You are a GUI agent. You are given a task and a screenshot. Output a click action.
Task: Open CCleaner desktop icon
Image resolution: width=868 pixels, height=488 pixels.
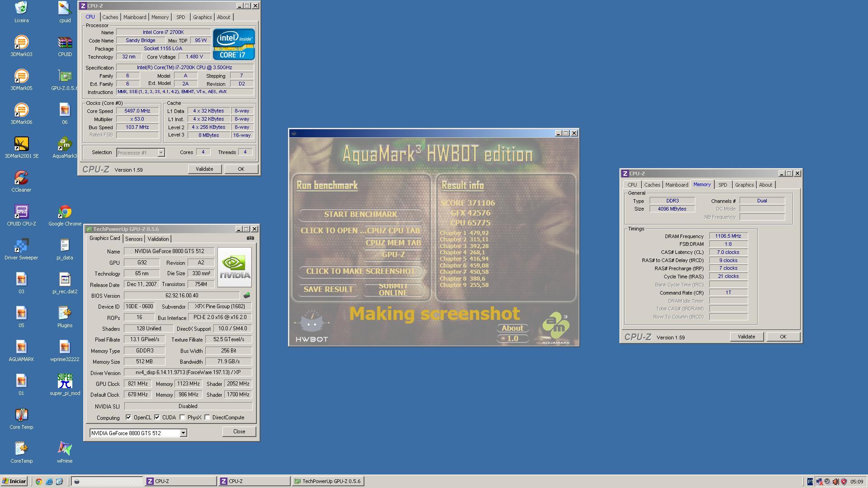click(21, 181)
